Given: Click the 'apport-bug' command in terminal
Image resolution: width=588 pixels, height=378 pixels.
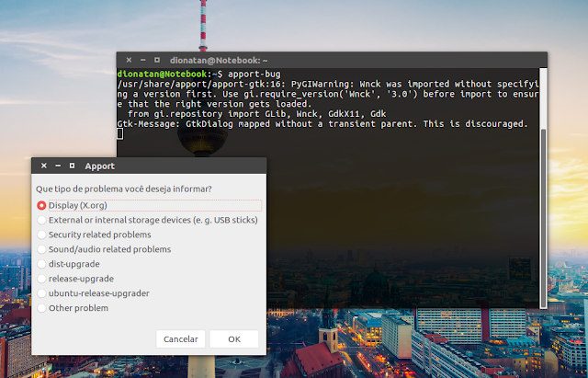Looking at the screenshot, I should 254,74.
